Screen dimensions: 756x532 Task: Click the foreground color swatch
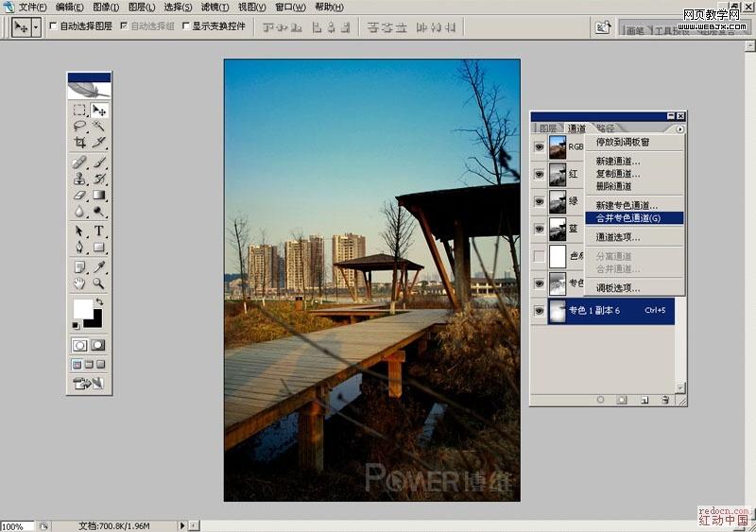point(83,309)
